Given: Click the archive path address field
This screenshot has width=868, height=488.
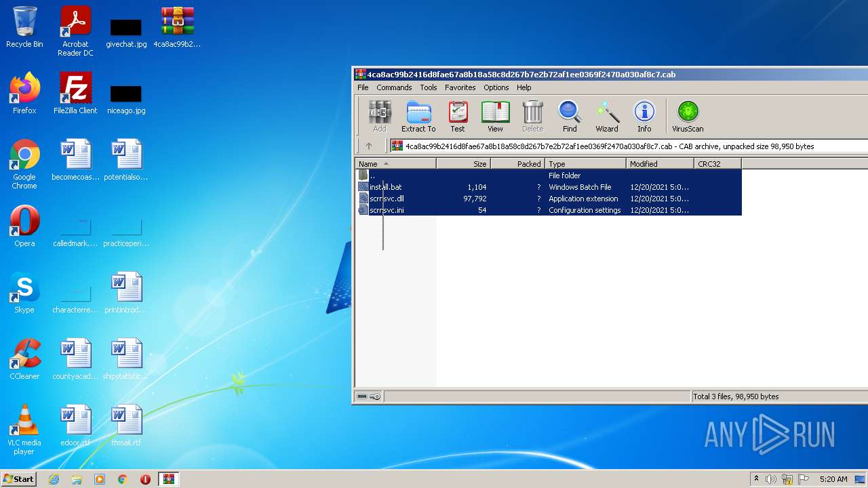Looking at the screenshot, I should point(629,146).
